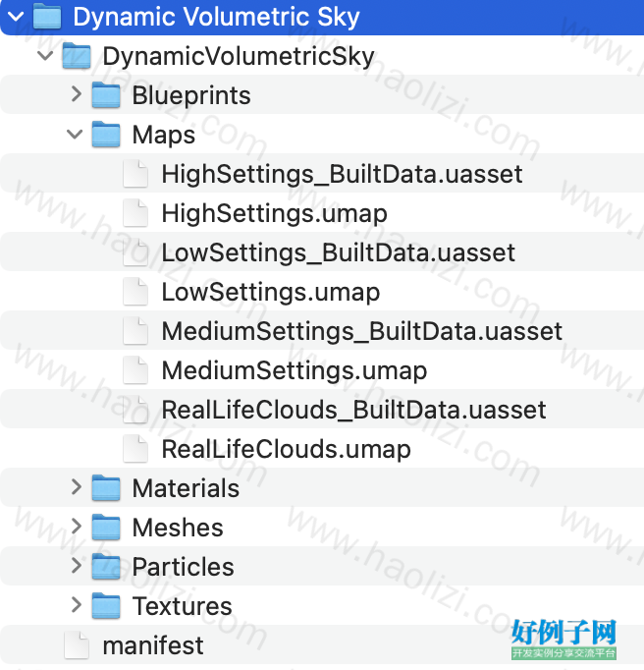Select the Textures folder name
Image resolution: width=644 pixels, height=670 pixels.
[x=182, y=606]
